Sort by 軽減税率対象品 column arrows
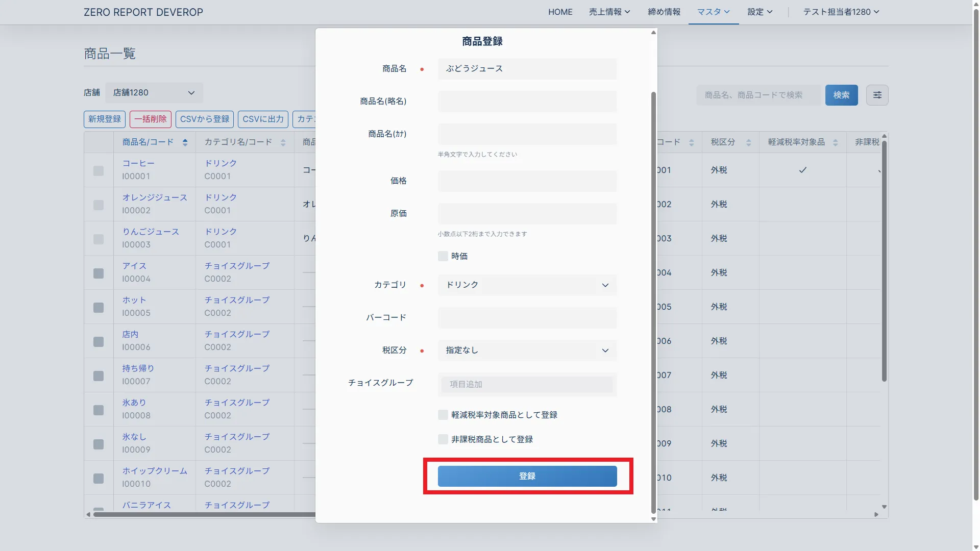 (835, 142)
